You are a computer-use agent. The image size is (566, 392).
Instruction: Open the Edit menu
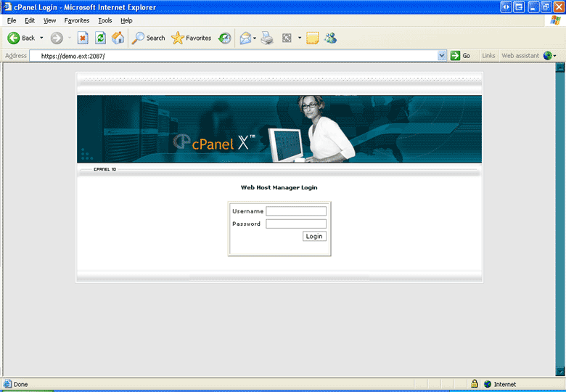[x=30, y=20]
